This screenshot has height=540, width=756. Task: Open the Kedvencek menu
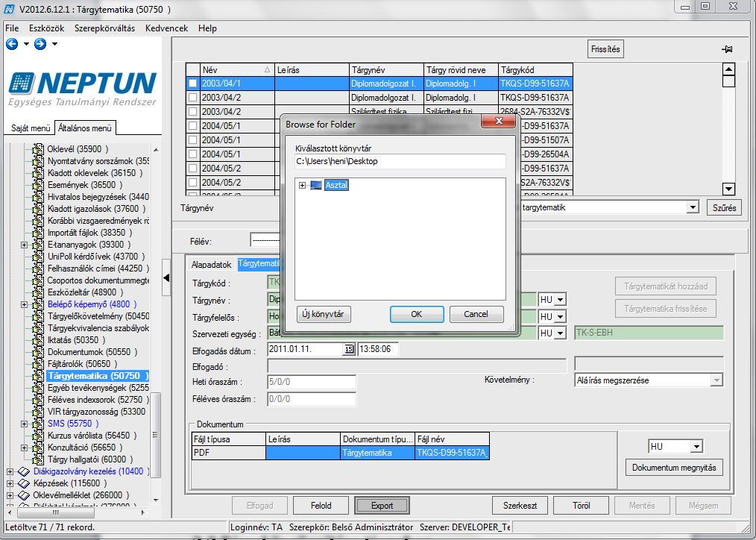[x=167, y=28]
